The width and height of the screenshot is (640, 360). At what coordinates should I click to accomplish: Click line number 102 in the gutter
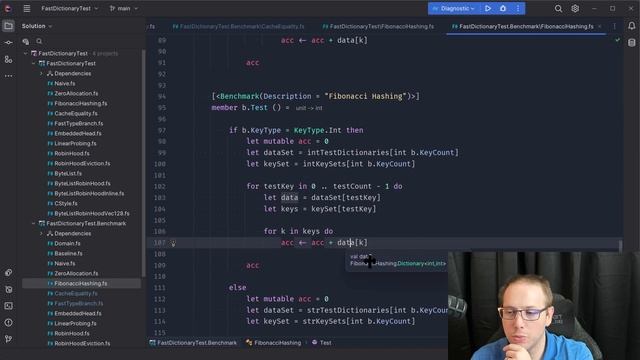[161, 187]
